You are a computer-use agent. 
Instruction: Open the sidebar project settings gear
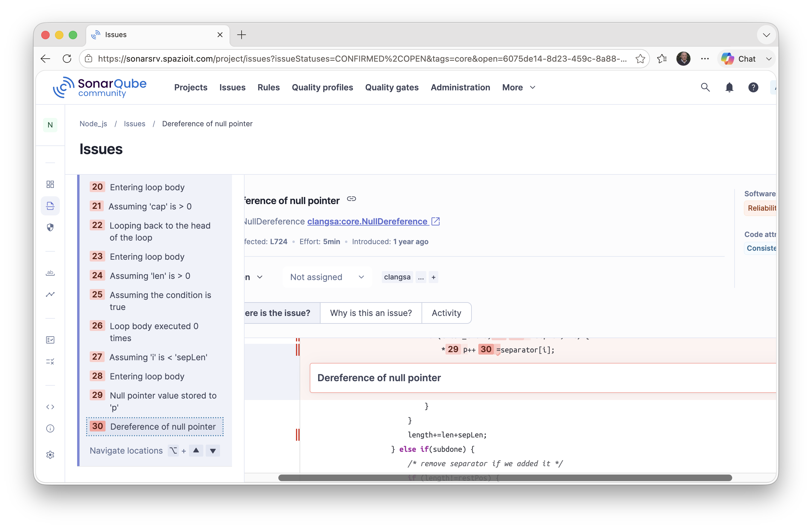point(50,454)
